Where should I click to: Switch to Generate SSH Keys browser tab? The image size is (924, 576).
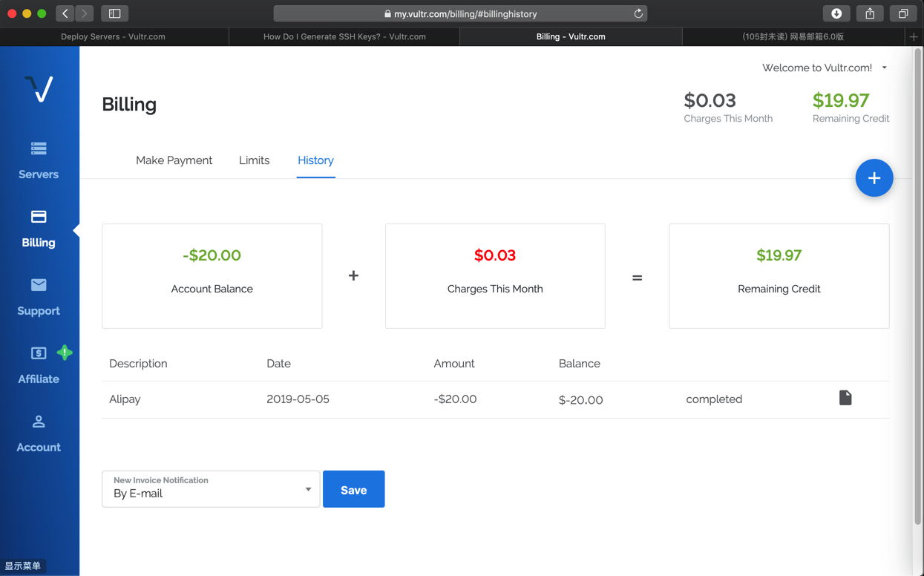(344, 36)
